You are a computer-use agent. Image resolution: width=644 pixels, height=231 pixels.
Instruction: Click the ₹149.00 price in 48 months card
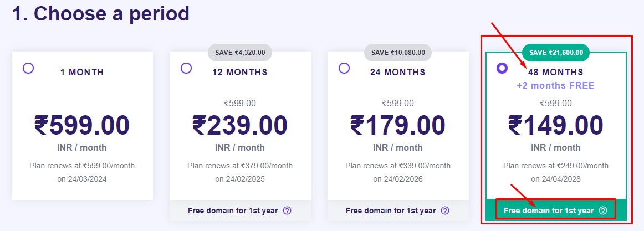[556, 125]
